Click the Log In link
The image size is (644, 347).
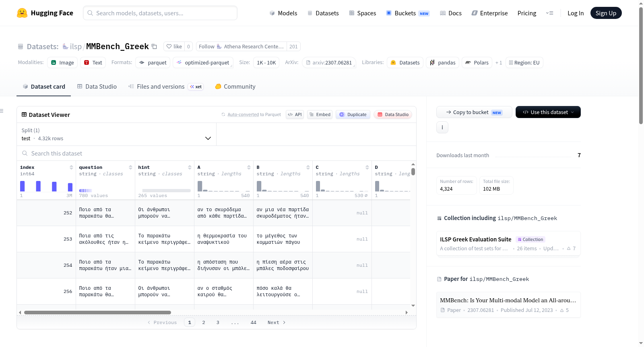pyautogui.click(x=575, y=13)
